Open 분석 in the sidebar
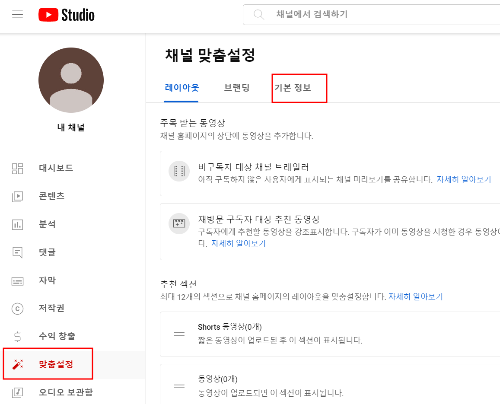Viewport: 500px width, 404px height. (47, 224)
